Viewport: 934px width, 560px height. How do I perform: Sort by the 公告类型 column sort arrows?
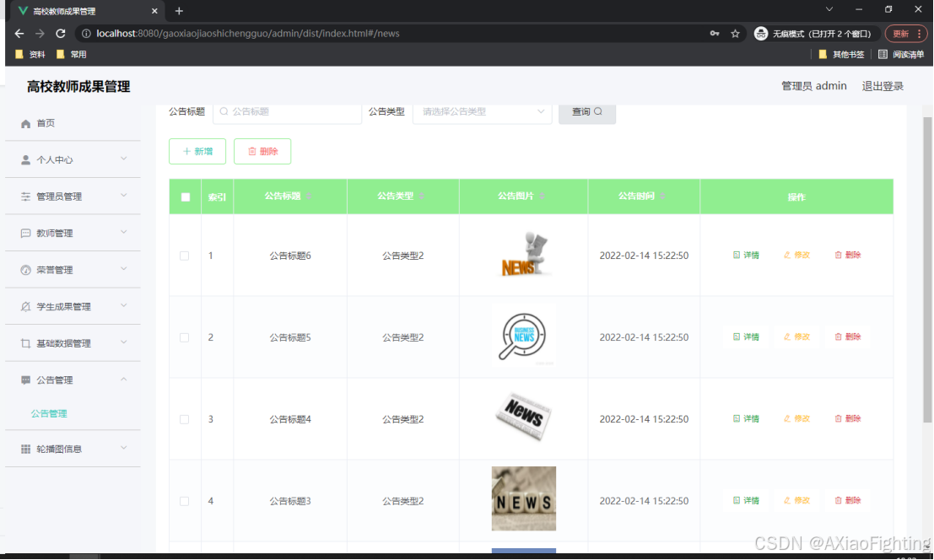422,197
